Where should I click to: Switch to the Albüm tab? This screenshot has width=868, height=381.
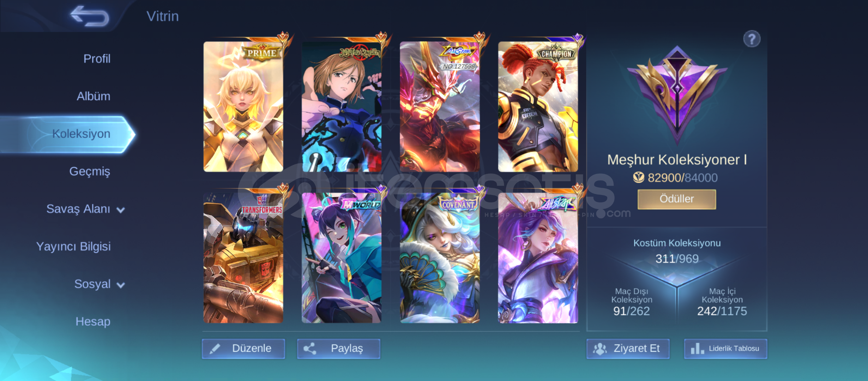tap(94, 96)
